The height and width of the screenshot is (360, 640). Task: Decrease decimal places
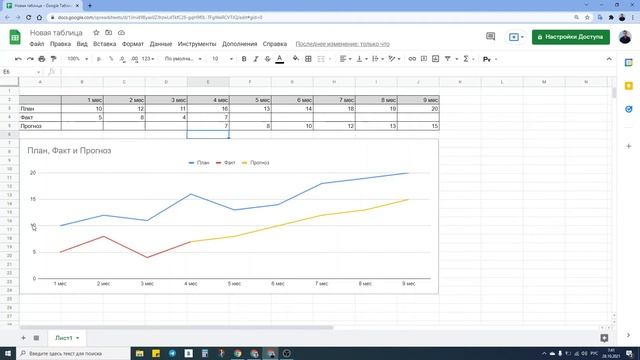(x=122, y=59)
